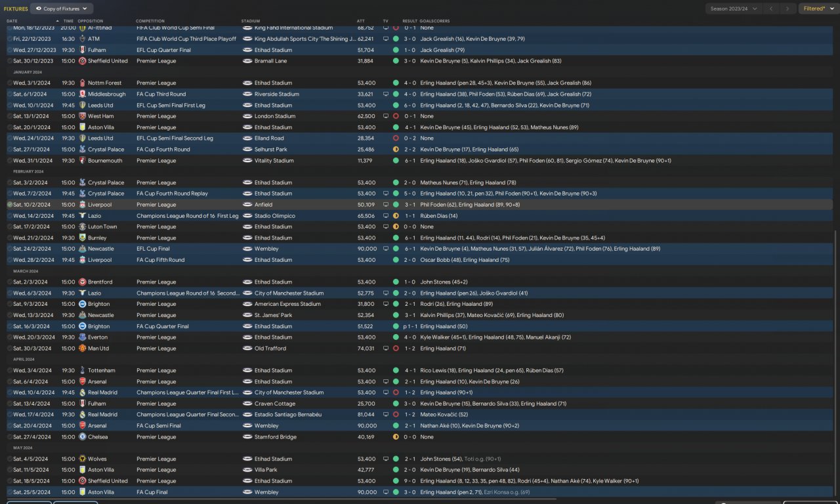Click the 9 - 0 result against Sheffield United

[x=409, y=481]
